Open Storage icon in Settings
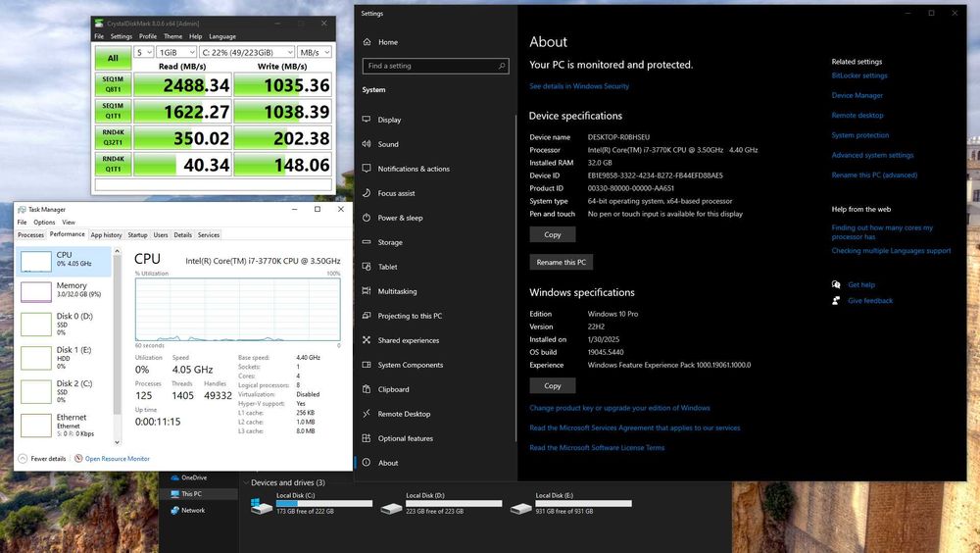980x553 pixels. [367, 242]
